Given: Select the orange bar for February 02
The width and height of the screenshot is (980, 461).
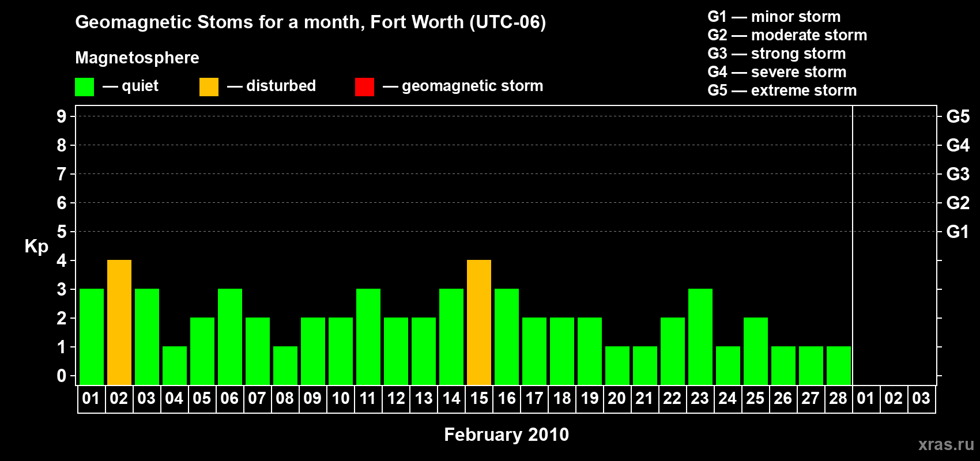Looking at the screenshot, I should [x=119, y=322].
